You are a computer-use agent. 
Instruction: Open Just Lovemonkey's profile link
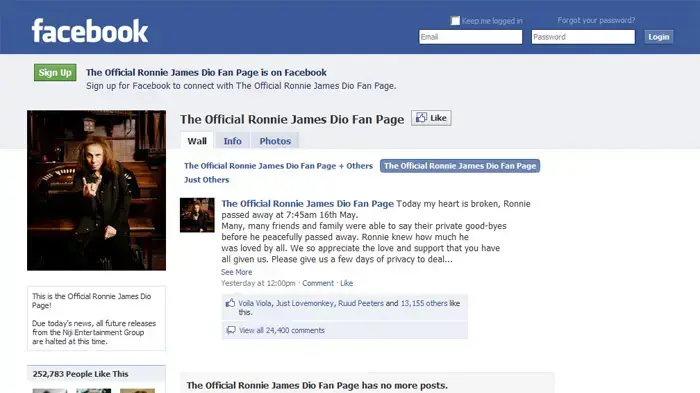tap(305, 303)
